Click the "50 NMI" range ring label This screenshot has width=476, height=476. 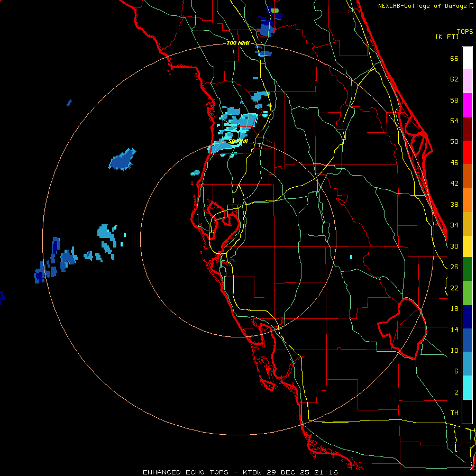[239, 141]
